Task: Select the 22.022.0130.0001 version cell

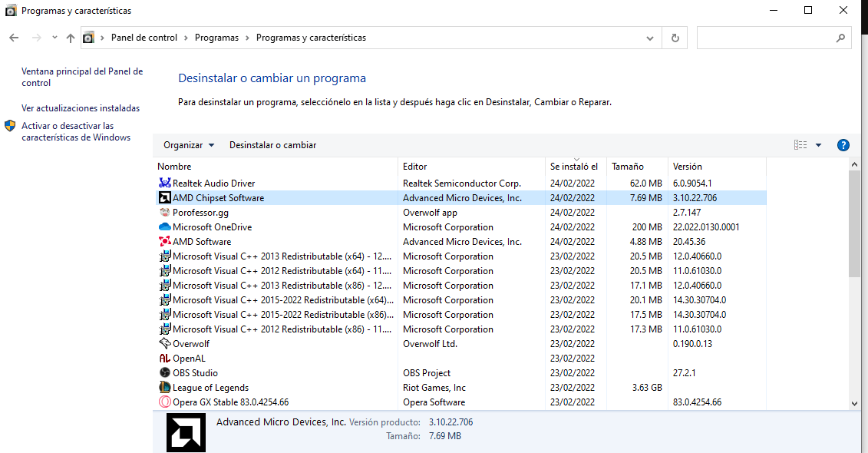Action: pos(706,226)
